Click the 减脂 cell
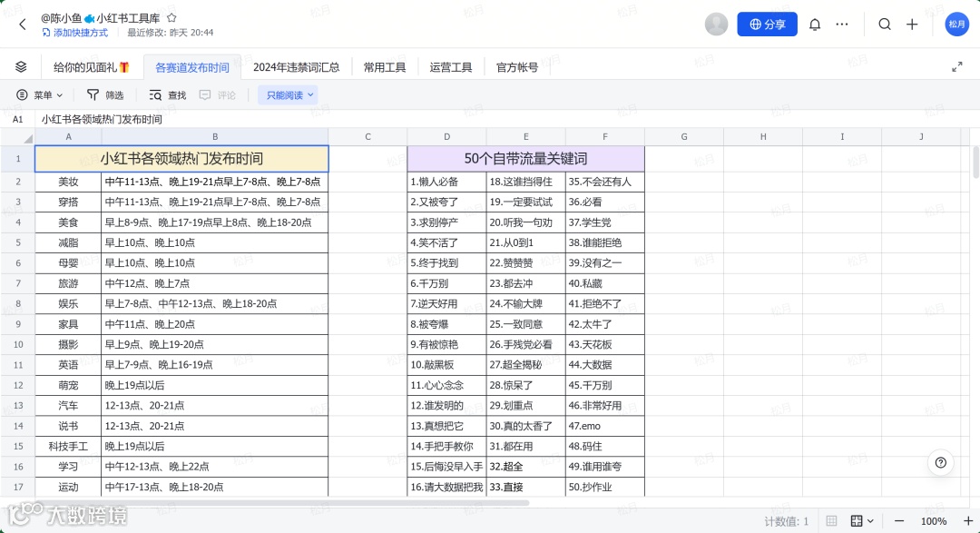Image resolution: width=980 pixels, height=533 pixels. point(68,242)
